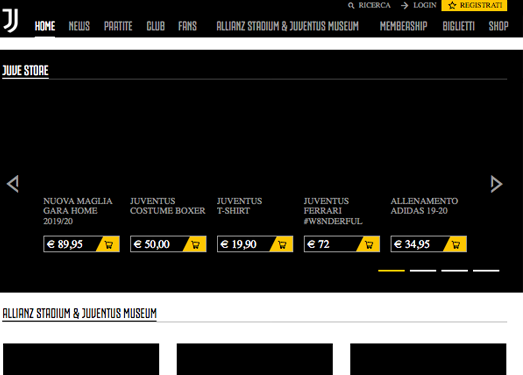
Task: Click the Login arrow icon
Action: (x=405, y=6)
